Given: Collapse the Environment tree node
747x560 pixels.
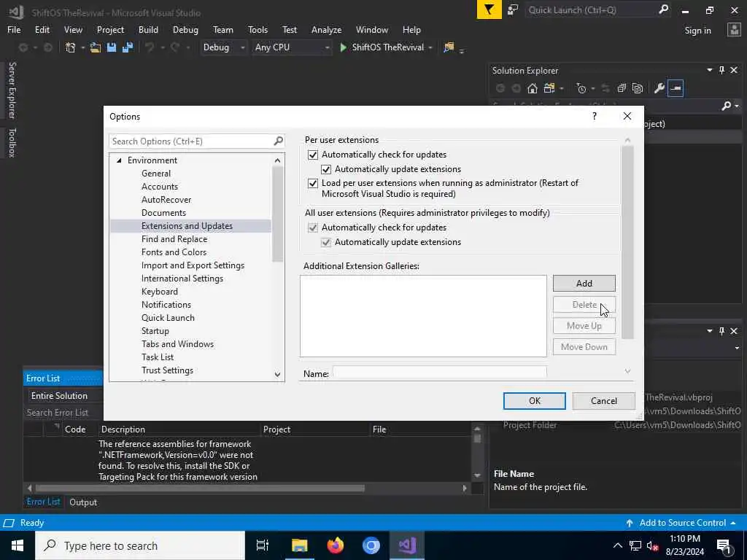Looking at the screenshot, I should coord(119,160).
